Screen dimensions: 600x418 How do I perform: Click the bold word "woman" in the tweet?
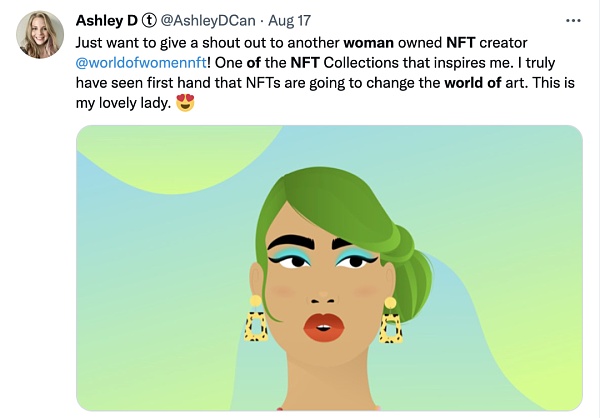click(x=375, y=43)
